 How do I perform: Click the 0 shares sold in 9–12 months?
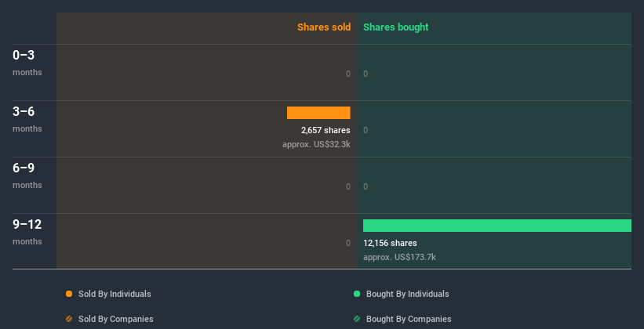pos(348,243)
